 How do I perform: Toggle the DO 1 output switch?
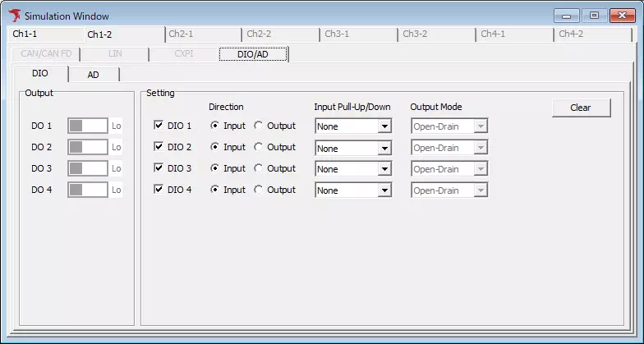coord(88,126)
